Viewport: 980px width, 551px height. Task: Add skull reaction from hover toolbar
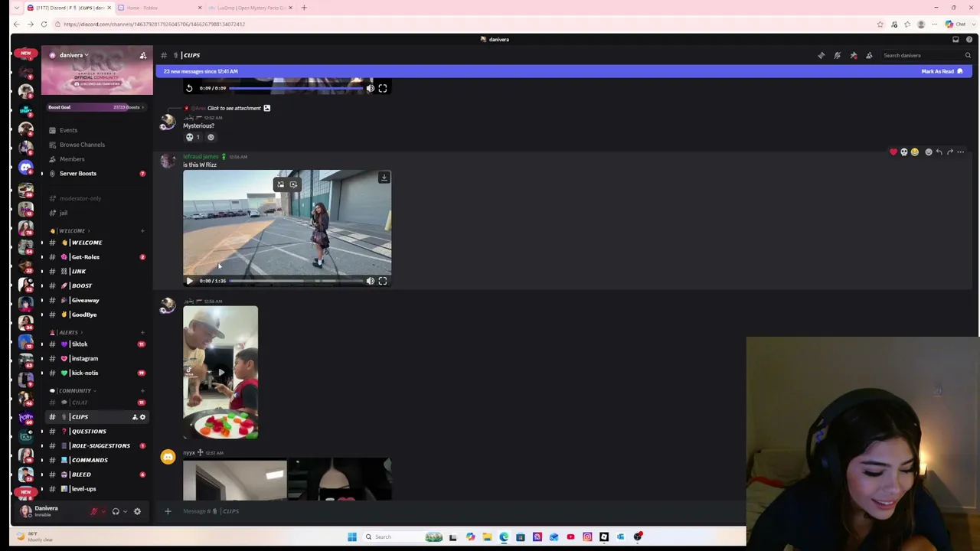point(904,152)
